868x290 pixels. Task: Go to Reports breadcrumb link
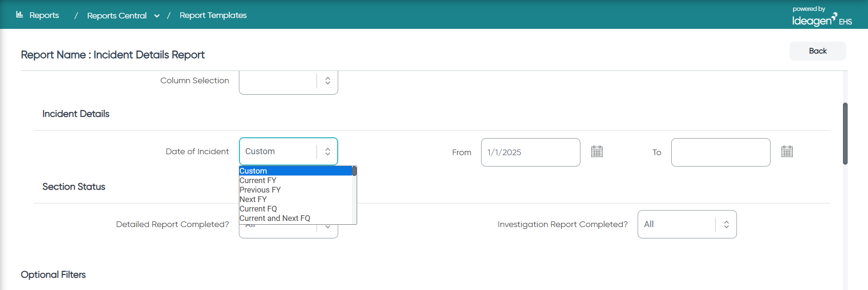[x=44, y=15]
